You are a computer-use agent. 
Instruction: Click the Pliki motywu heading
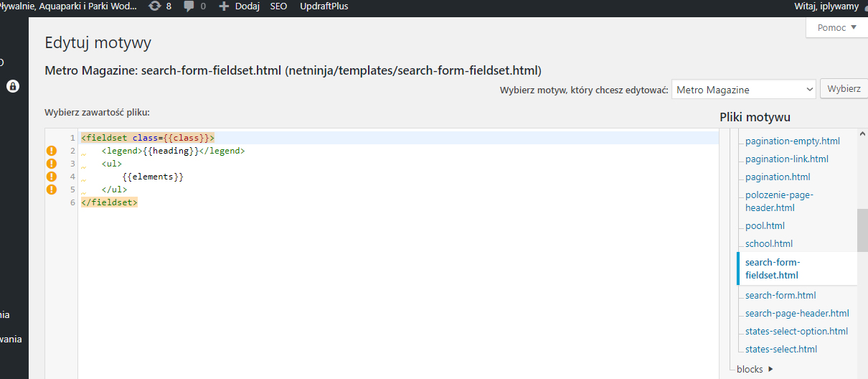pos(755,118)
